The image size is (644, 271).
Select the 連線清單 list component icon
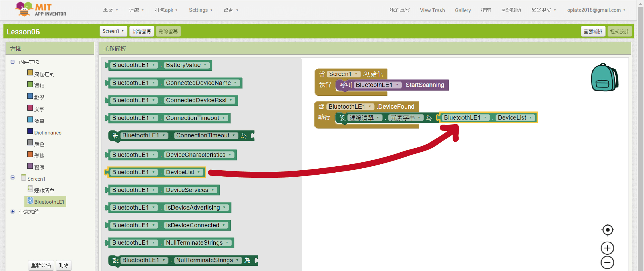coord(30,189)
